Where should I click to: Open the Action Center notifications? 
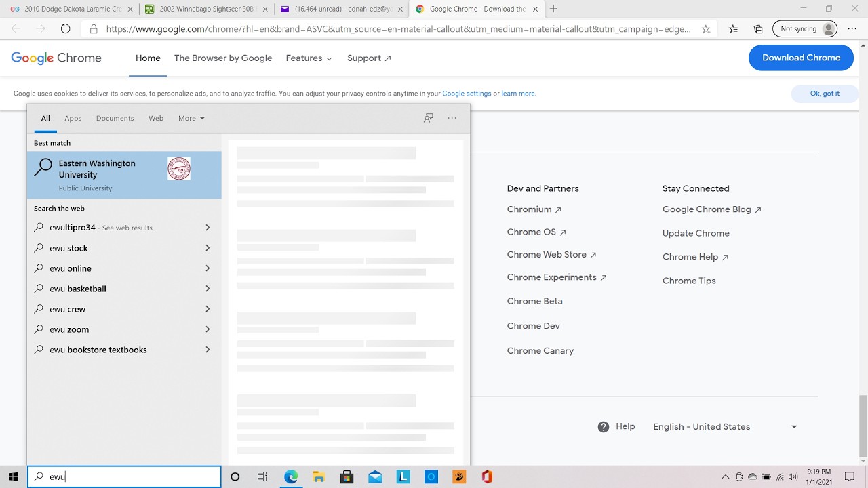849,476
